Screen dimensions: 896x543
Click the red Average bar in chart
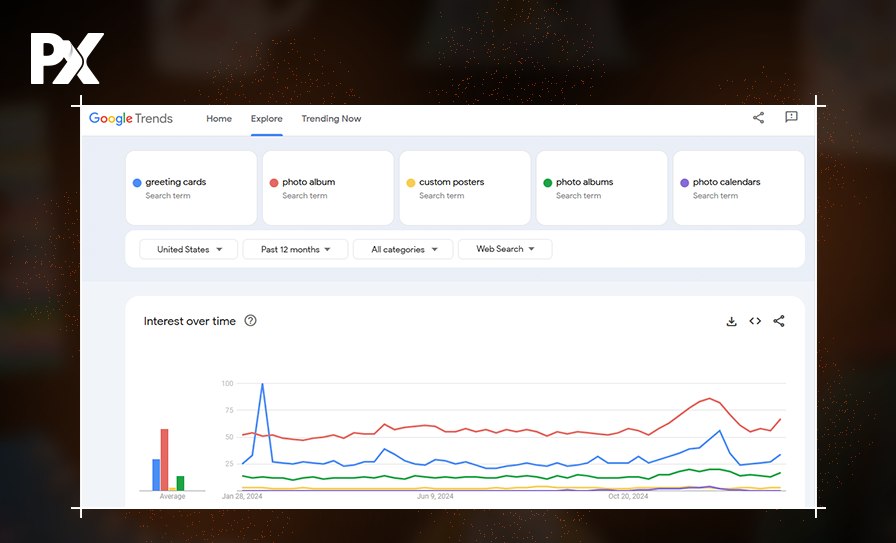(x=164, y=459)
